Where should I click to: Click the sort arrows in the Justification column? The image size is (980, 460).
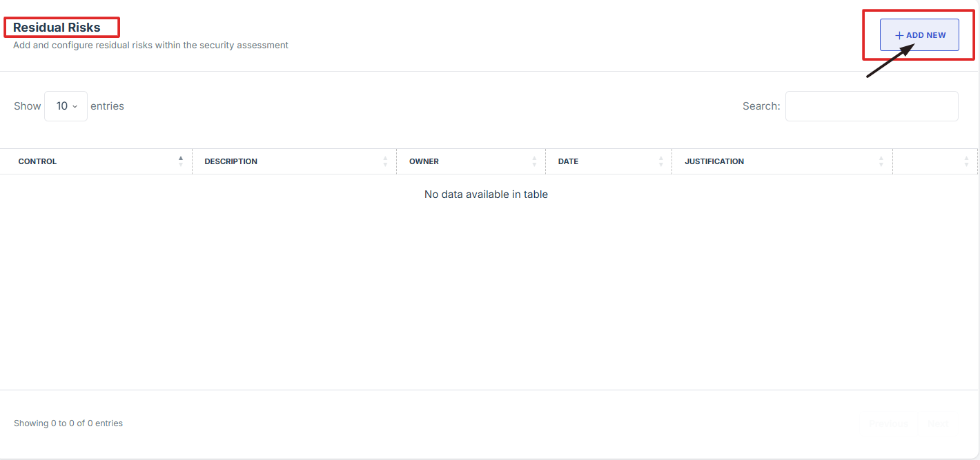point(881,161)
